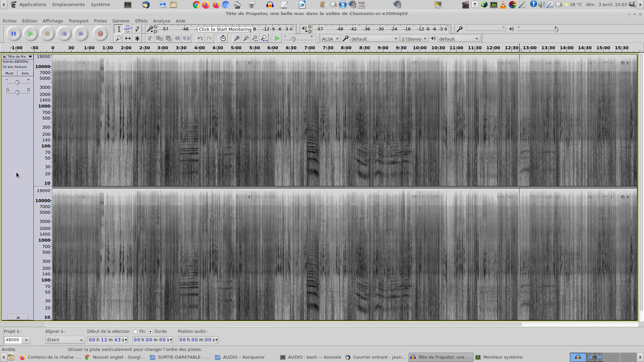Click the Fit project in window icon

(x=264, y=39)
